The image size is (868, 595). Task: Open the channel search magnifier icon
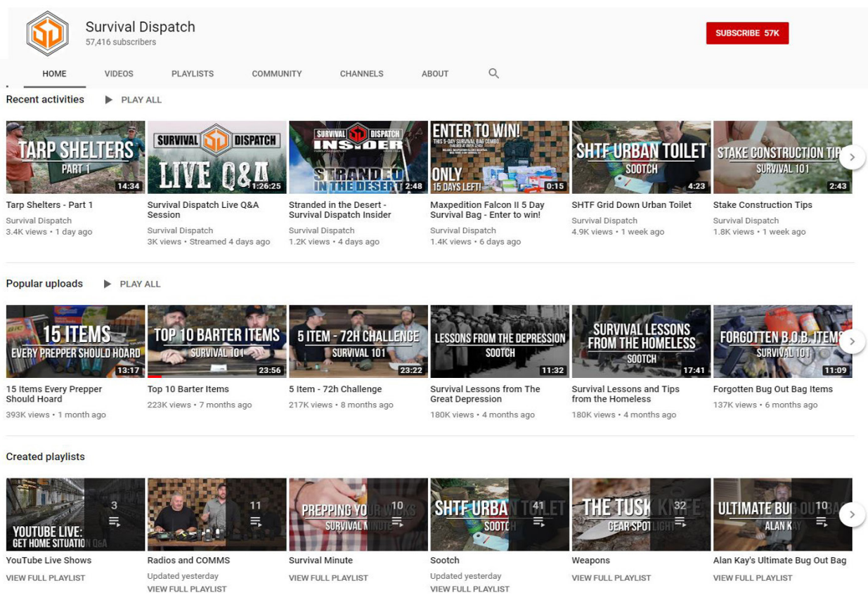[493, 74]
